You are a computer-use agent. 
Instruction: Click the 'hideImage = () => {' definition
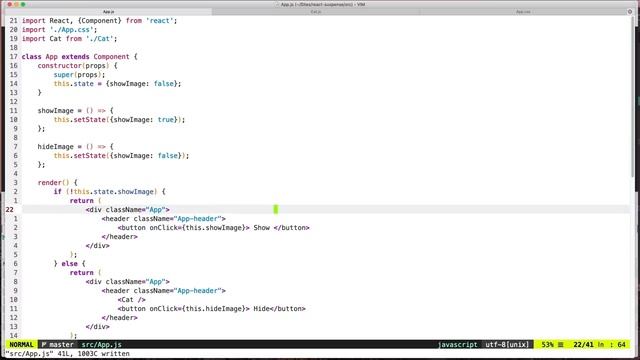click(x=76, y=146)
